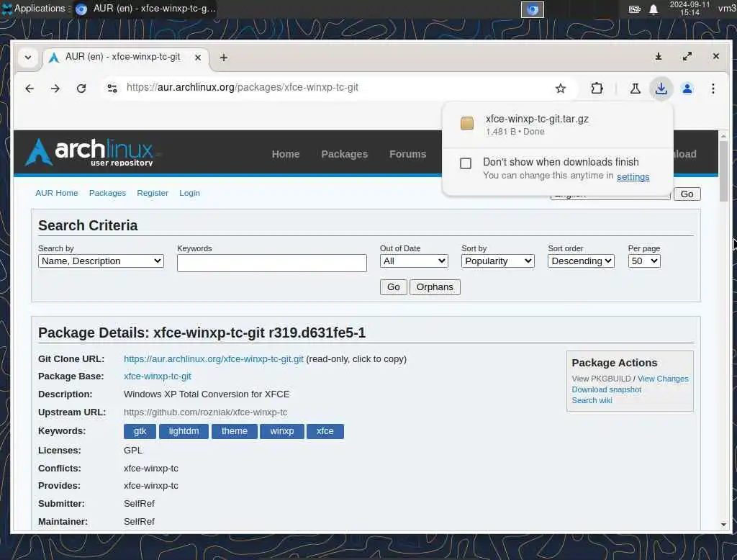
Task: Click the window expand arrows icon
Action: (687, 56)
